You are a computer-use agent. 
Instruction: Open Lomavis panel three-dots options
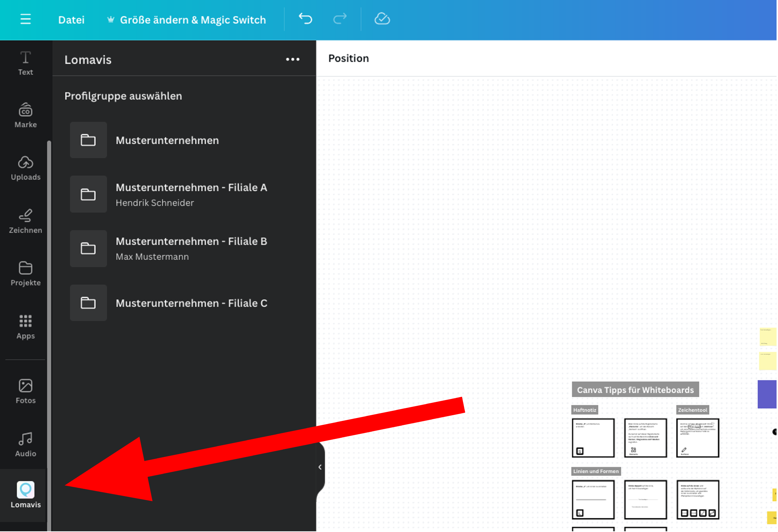pyautogui.click(x=292, y=59)
